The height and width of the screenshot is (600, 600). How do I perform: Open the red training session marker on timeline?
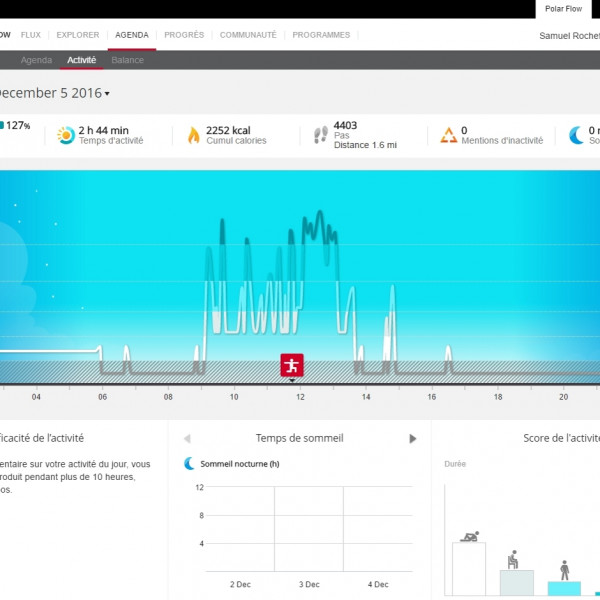292,365
